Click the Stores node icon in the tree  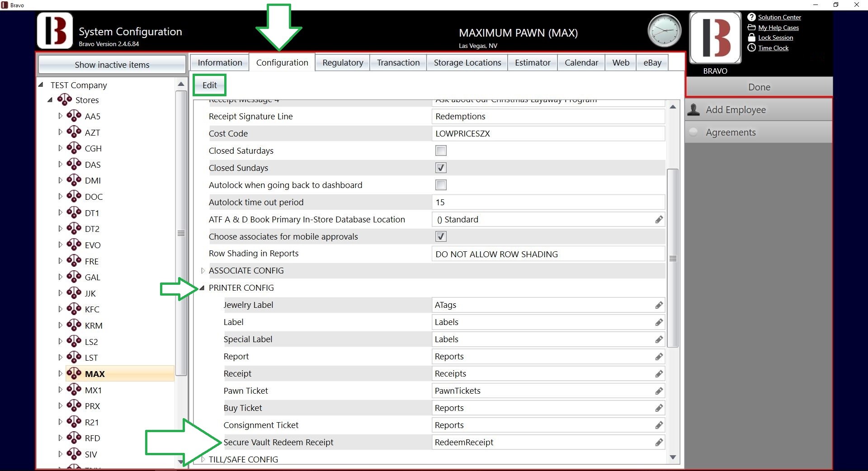click(65, 99)
